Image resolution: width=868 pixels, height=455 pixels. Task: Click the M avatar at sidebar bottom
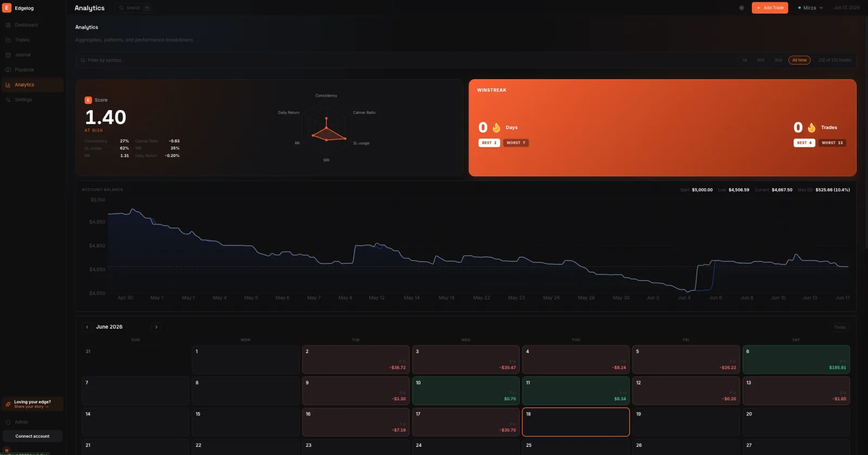pyautogui.click(x=7, y=450)
